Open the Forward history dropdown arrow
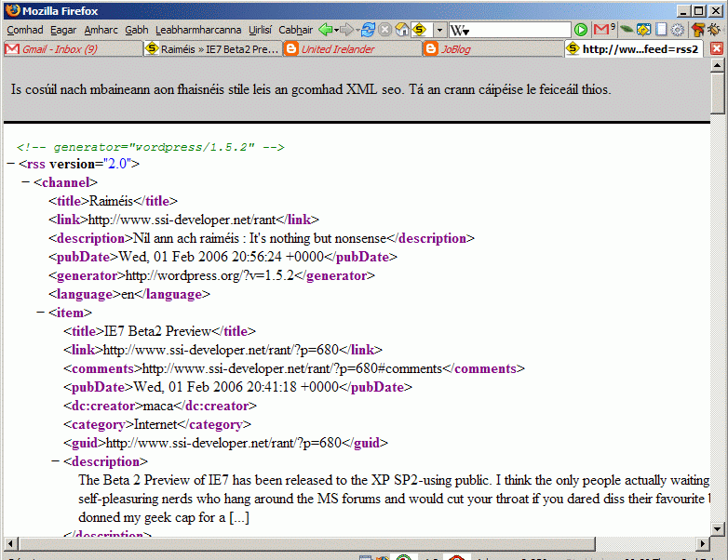This screenshot has height=560, width=728. tap(357, 31)
